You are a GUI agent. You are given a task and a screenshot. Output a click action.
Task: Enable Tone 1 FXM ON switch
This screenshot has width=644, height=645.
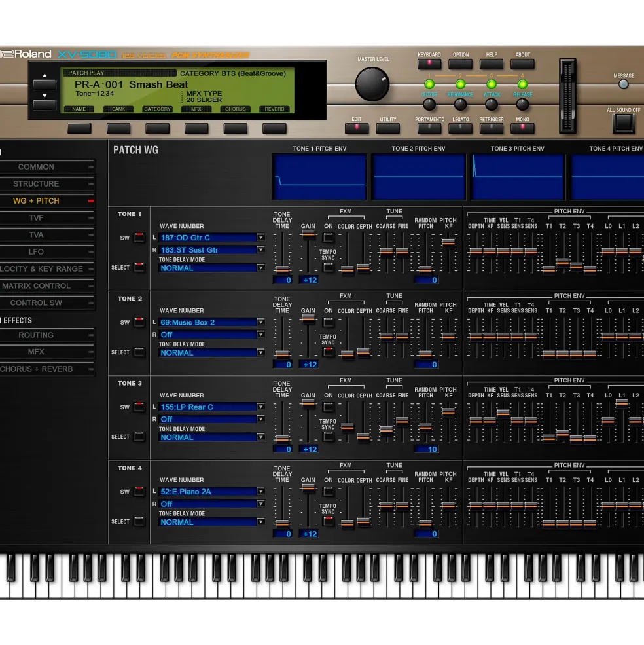328,238
